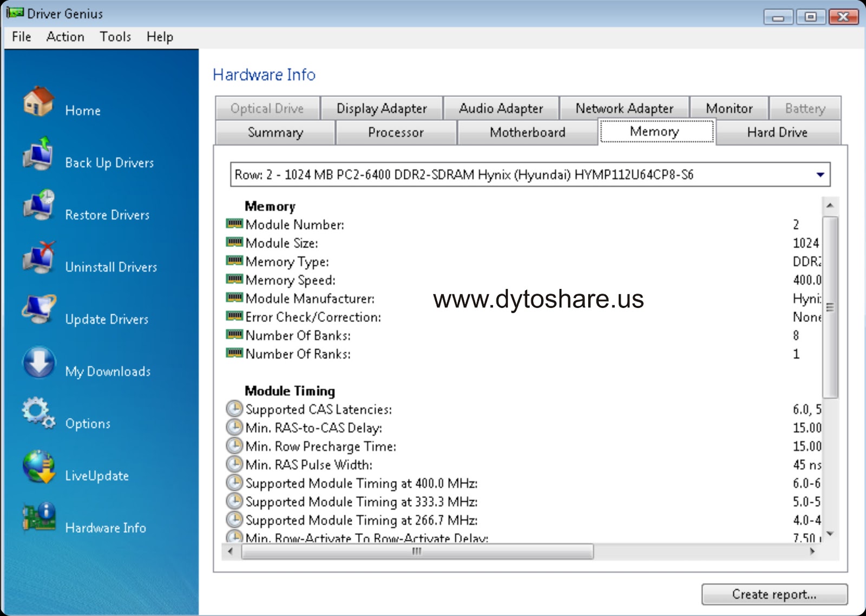The image size is (866, 616).
Task: Click clock icon beside Min. RAS-to-CAS Delay
Action: pos(234,427)
